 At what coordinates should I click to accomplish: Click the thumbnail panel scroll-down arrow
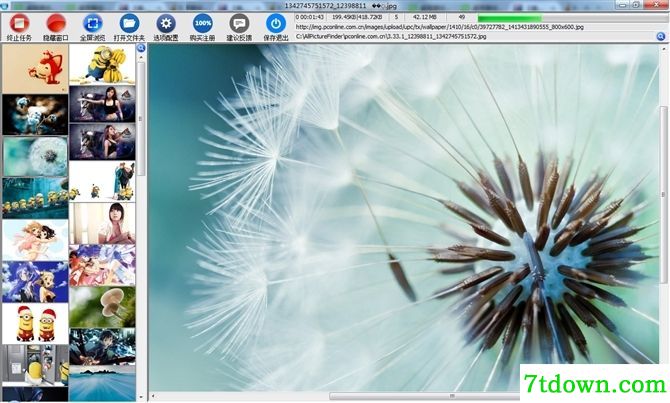click(x=141, y=397)
